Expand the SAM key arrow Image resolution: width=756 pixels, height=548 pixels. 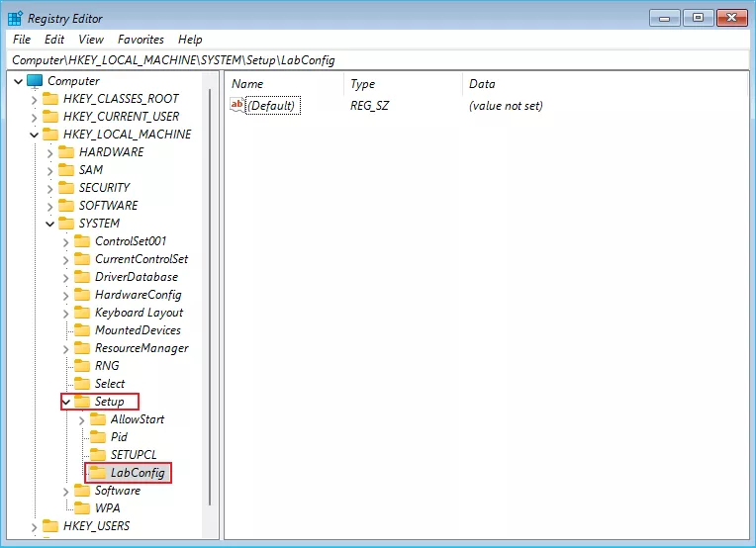click(x=49, y=171)
